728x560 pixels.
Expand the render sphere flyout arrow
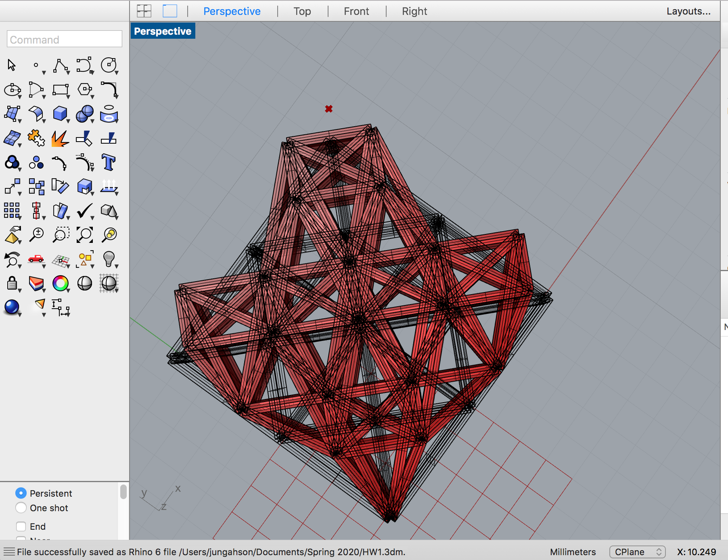[19, 315]
